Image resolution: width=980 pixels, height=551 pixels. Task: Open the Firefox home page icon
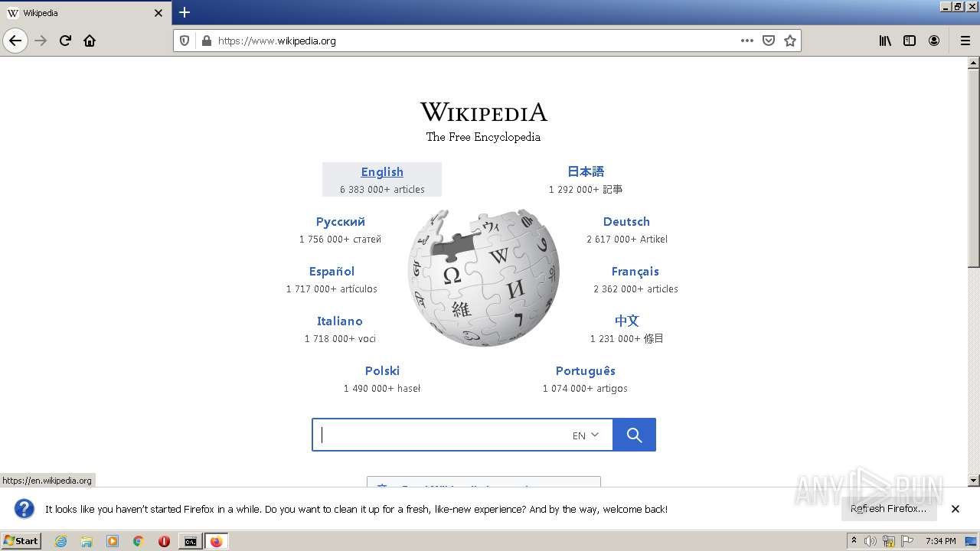coord(90,41)
